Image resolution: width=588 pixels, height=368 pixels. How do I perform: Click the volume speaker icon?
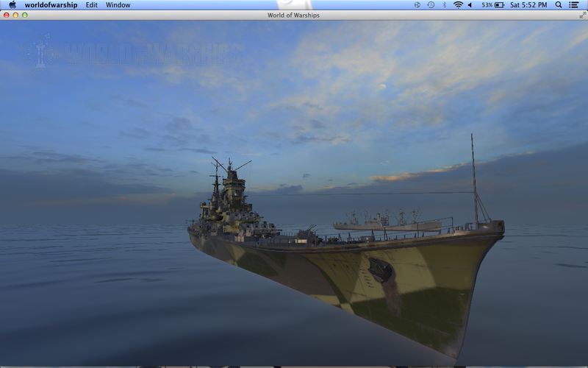click(470, 5)
